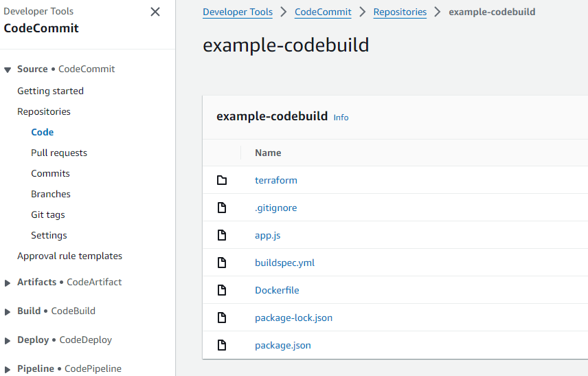Open Getting started in sidebar

[50, 91]
